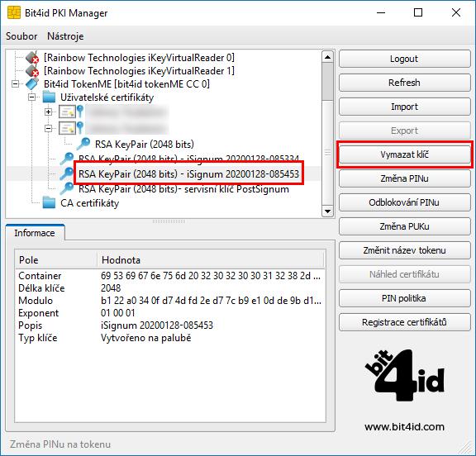
Task: Click the Import button
Action: 404,107
